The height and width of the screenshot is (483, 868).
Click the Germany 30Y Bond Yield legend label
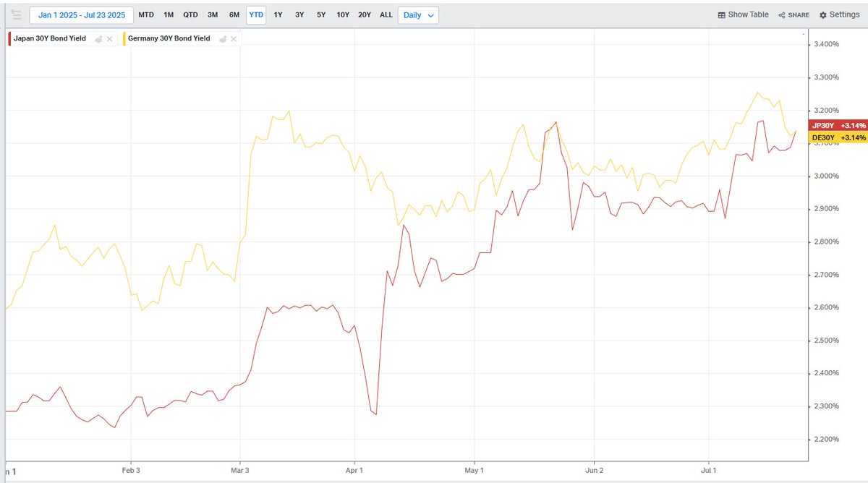point(171,38)
